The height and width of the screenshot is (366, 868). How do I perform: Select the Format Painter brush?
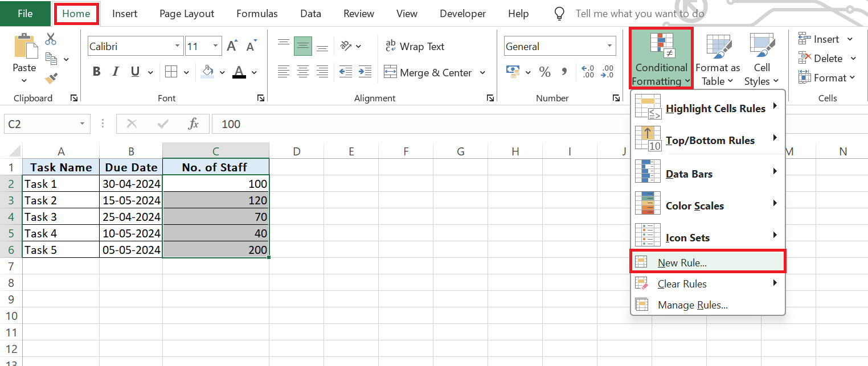(51, 77)
